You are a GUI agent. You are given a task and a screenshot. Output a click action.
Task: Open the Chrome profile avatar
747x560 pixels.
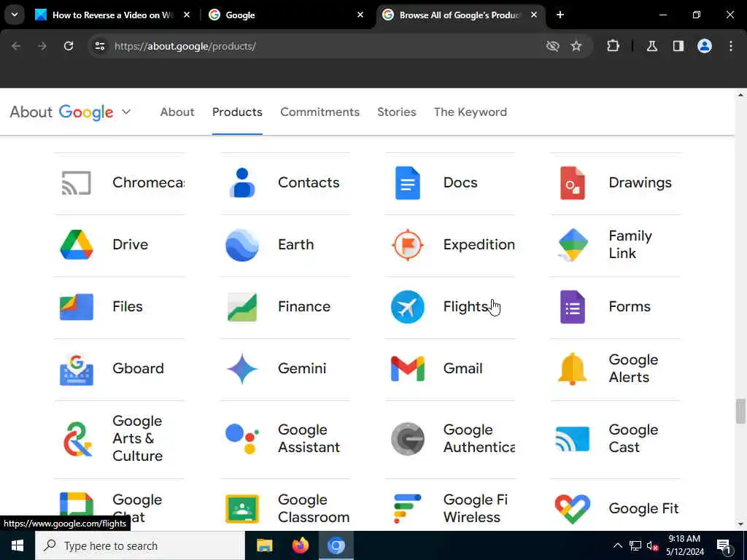pyautogui.click(x=705, y=46)
